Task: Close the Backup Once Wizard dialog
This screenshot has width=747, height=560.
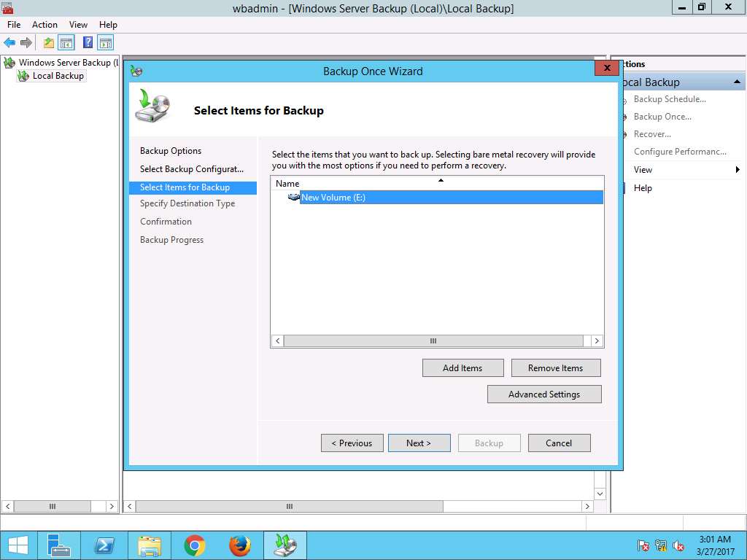Action: click(x=606, y=68)
